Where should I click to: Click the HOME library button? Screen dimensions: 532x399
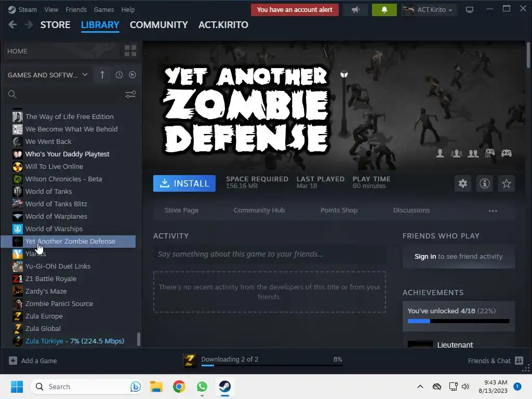63,51
